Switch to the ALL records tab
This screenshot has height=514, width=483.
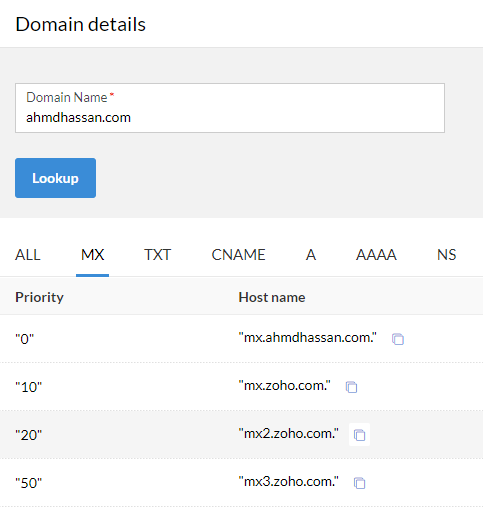tap(28, 255)
